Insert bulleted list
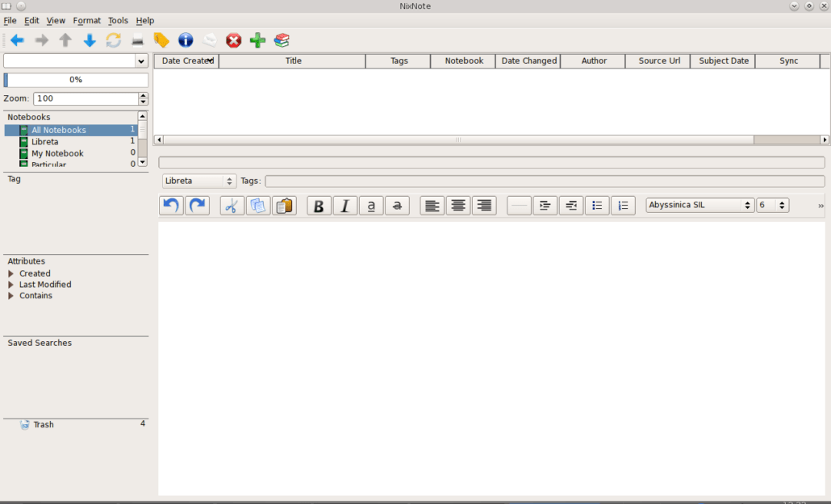This screenshot has height=504, width=831. [597, 206]
